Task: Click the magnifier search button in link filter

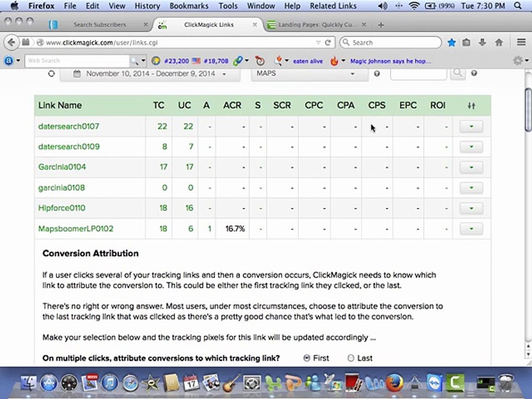Action: (x=458, y=73)
